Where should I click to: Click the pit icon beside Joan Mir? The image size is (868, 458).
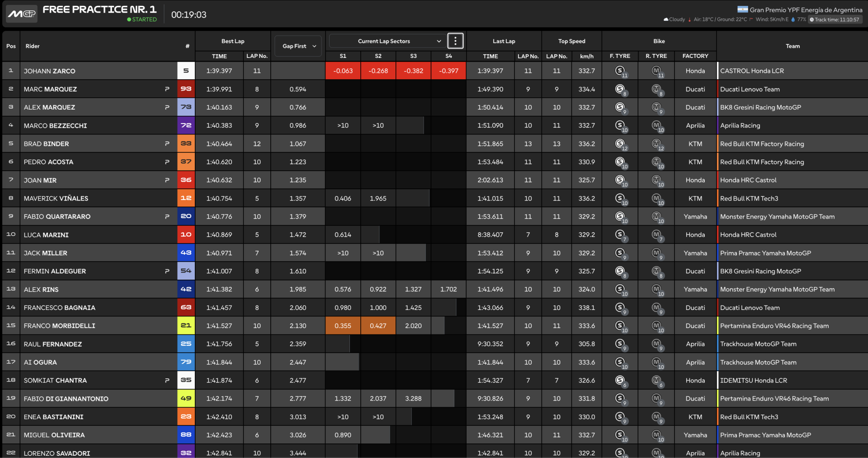coord(167,180)
